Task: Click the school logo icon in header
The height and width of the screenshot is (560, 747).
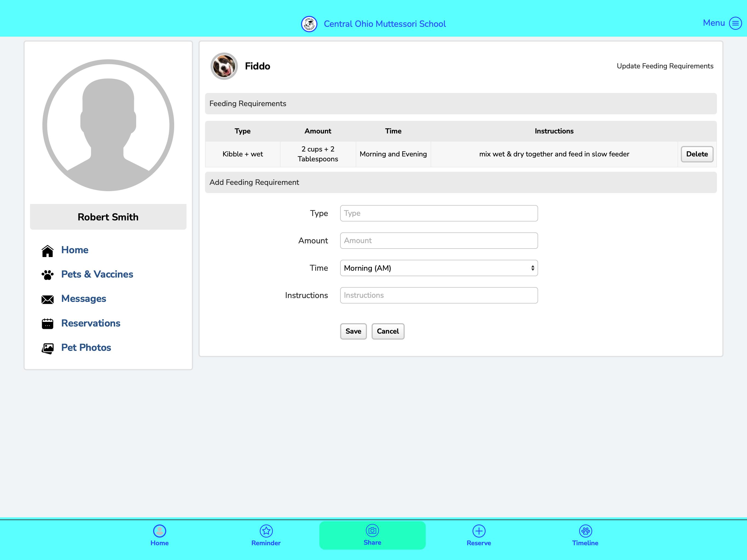Action: [309, 24]
